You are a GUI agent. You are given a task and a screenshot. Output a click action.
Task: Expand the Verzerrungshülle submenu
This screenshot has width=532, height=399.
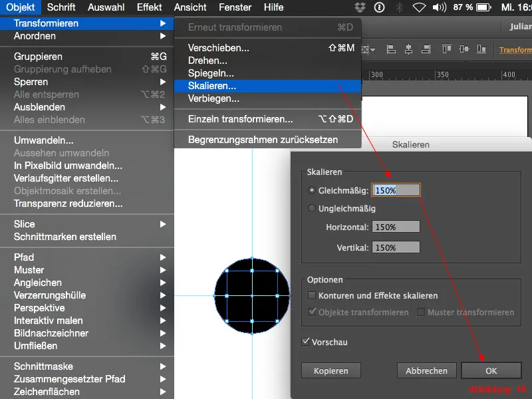87,295
